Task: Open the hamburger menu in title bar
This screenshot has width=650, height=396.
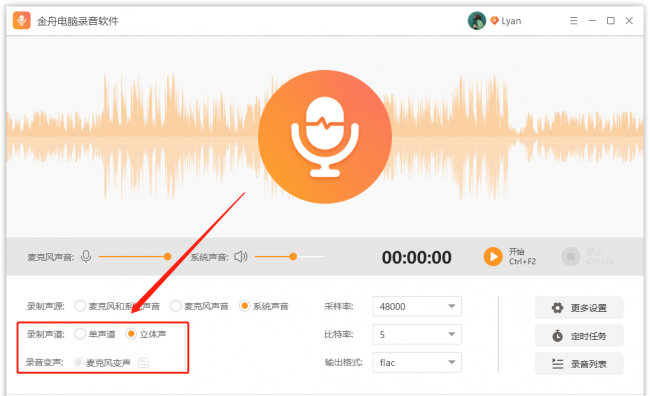Action: [574, 20]
